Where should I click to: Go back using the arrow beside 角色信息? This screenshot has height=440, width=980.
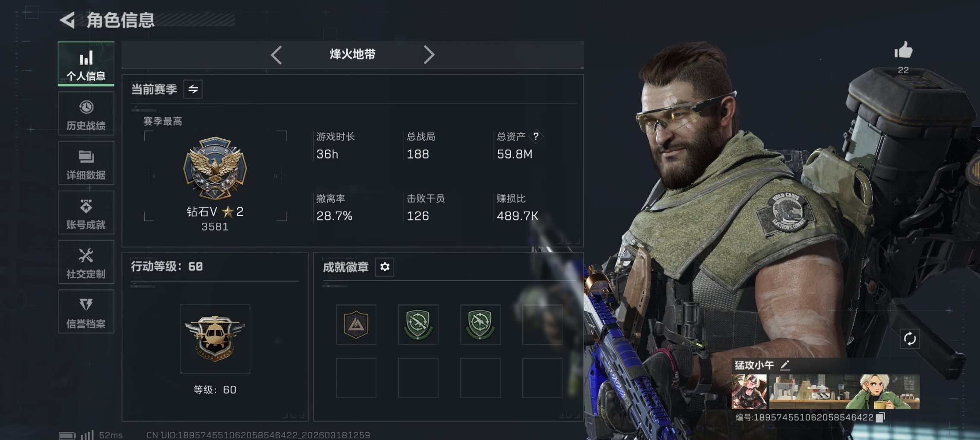(67, 20)
